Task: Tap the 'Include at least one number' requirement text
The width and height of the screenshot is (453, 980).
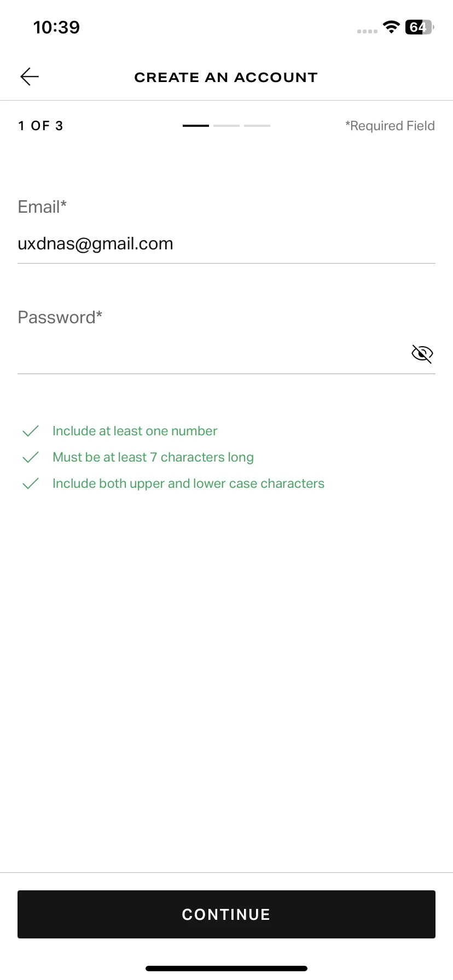Action: point(135,431)
